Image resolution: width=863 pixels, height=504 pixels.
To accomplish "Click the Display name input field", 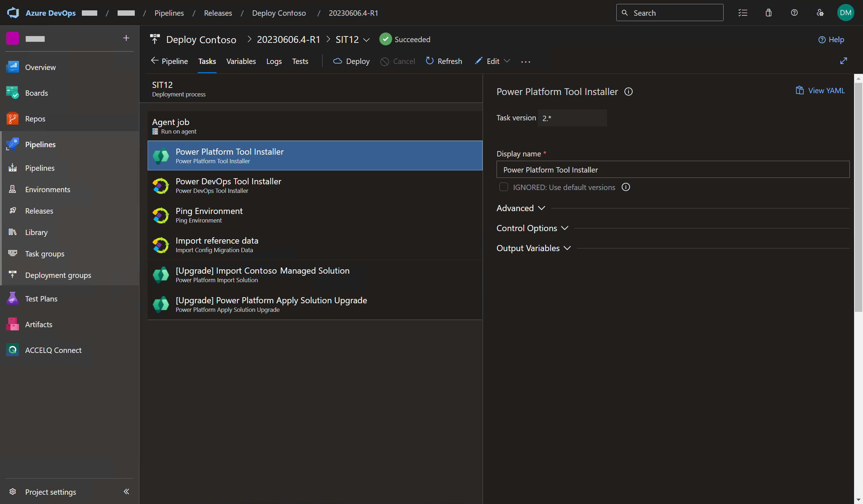I will 672,170.
